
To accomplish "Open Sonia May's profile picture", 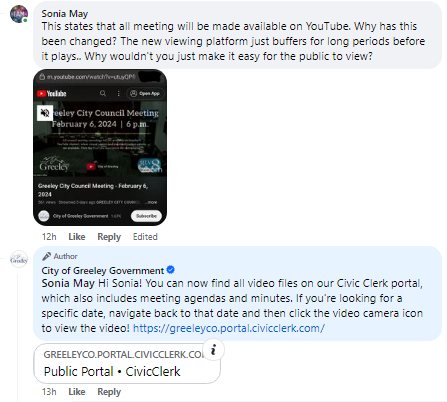I will [19, 14].
